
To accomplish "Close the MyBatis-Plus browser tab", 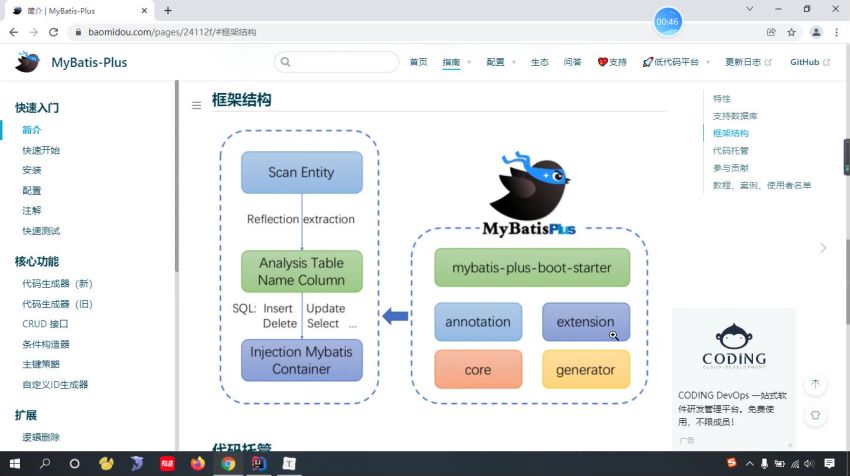I will tap(144, 10).
